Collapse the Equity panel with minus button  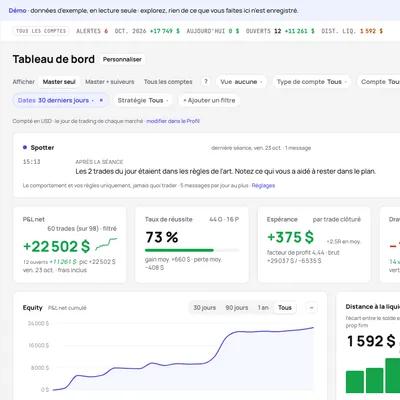pos(312,308)
